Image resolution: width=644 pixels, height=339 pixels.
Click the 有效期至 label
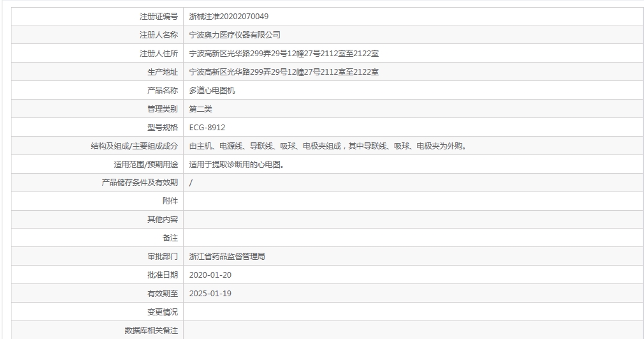click(163, 293)
